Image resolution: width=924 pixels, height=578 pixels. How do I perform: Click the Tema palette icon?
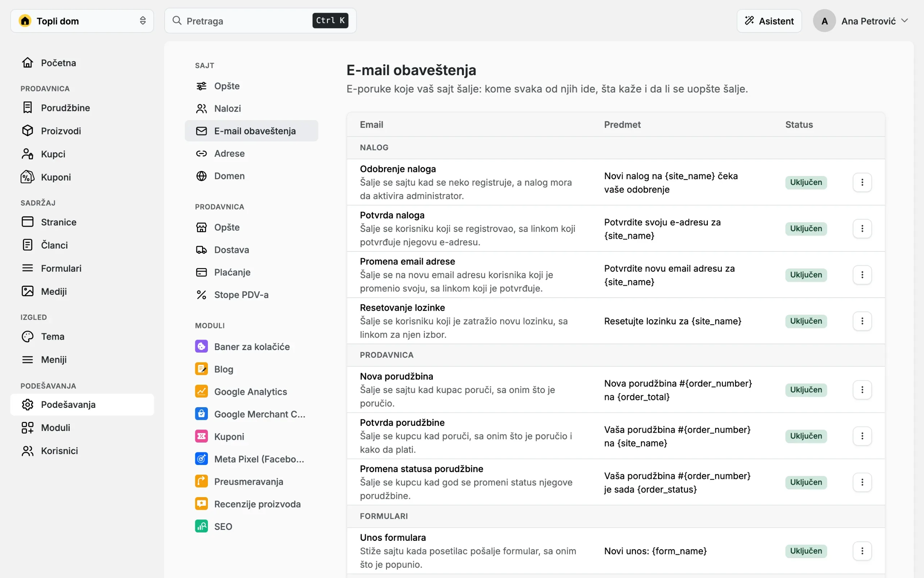point(27,336)
